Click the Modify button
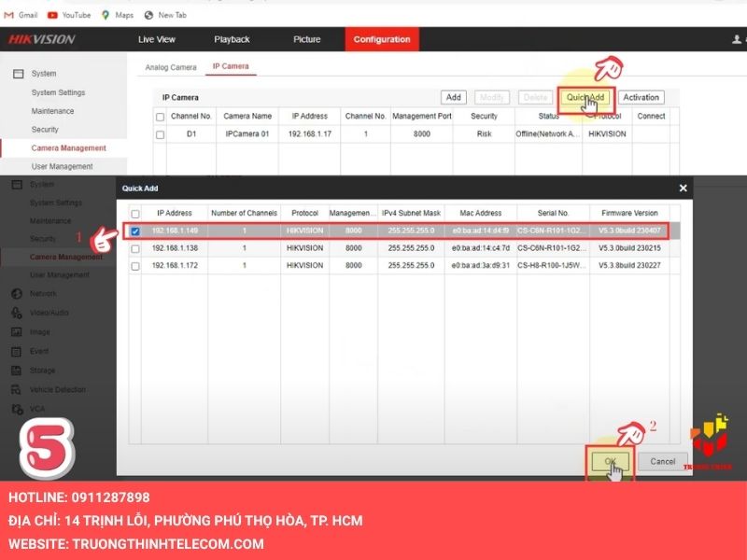The image size is (747, 560). (x=492, y=97)
